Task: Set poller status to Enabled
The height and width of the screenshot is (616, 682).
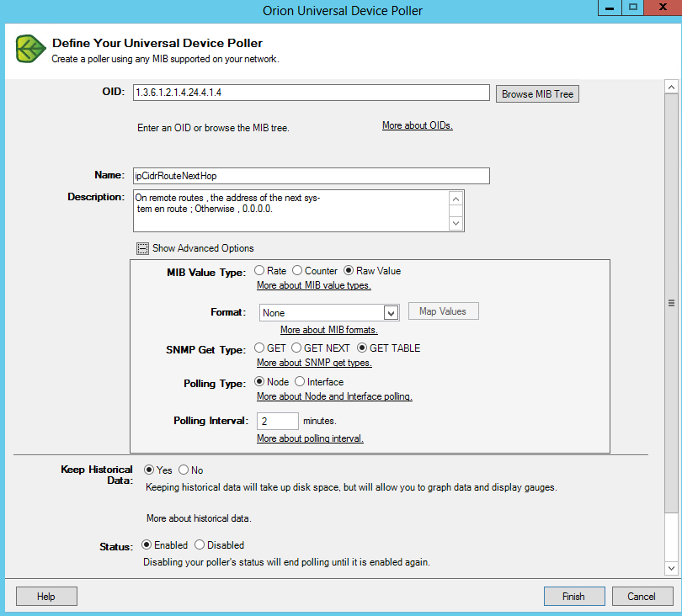Action: coord(147,544)
